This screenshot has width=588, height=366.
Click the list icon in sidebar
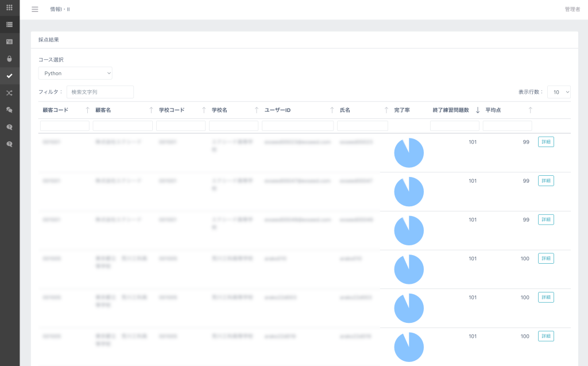9,25
